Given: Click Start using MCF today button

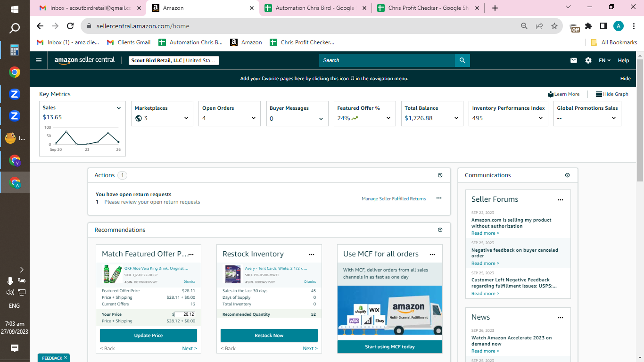Looking at the screenshot, I should pos(390,347).
